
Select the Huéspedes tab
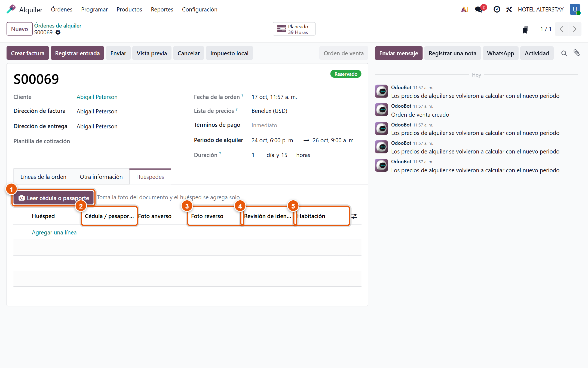coord(150,177)
